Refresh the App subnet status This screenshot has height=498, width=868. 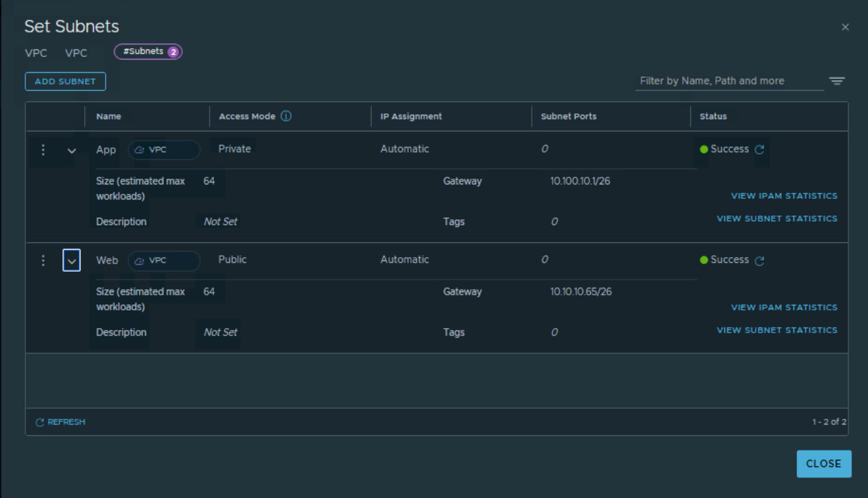(760, 150)
